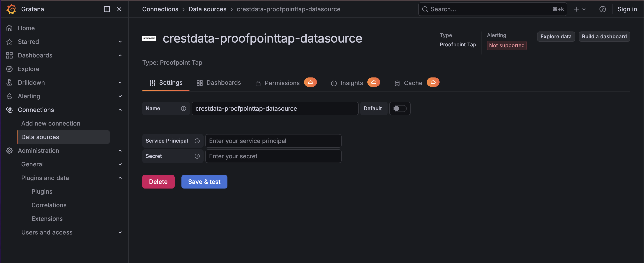The height and width of the screenshot is (263, 644).
Task: Click the Explore compass icon
Action: (x=10, y=69)
